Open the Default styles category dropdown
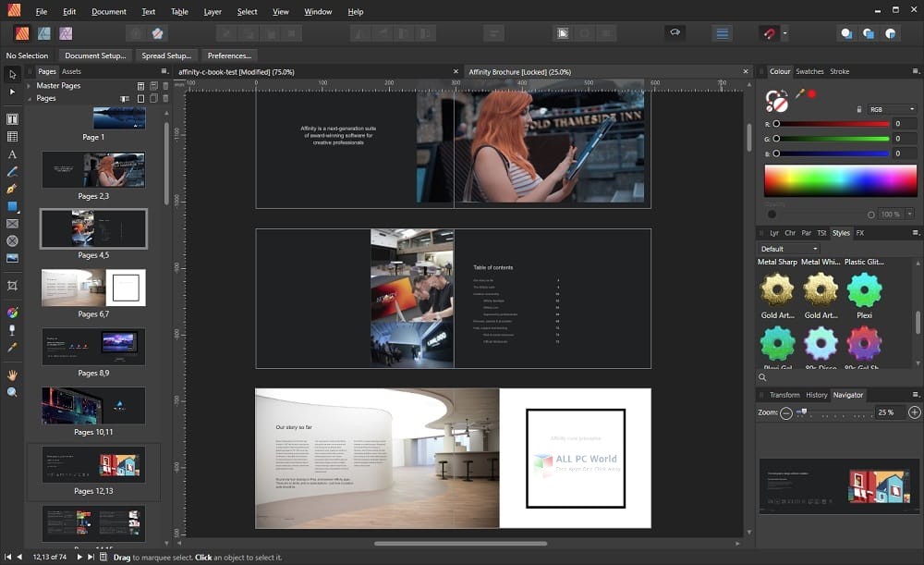Image resolution: width=924 pixels, height=565 pixels. (x=788, y=249)
